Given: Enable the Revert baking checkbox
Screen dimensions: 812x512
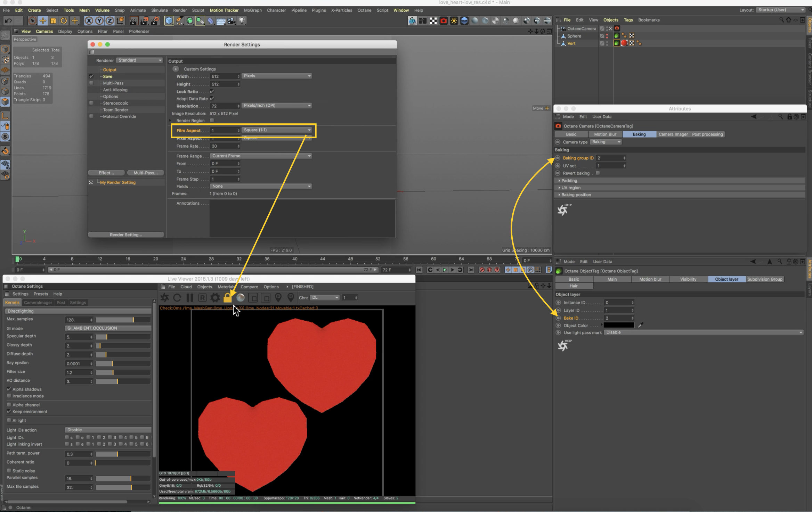Looking at the screenshot, I should 598,173.
